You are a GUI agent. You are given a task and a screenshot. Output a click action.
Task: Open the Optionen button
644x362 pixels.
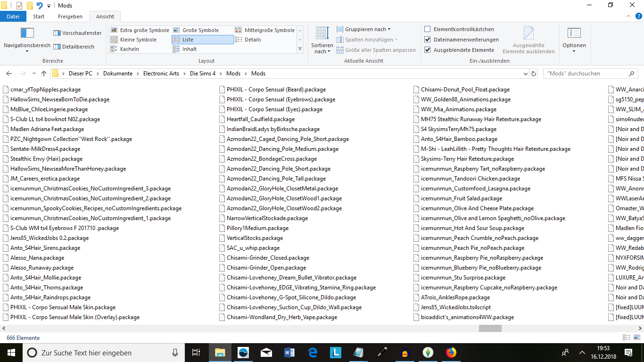(574, 40)
